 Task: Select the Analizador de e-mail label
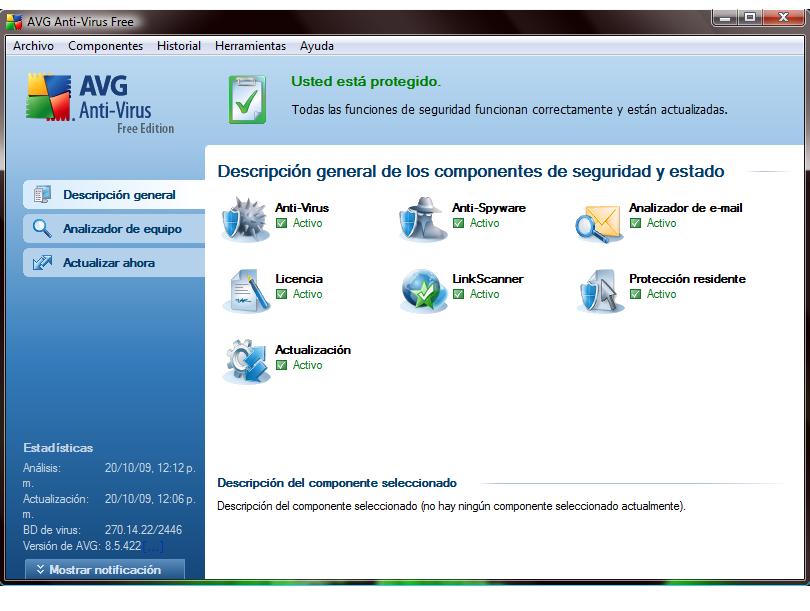pyautogui.click(x=686, y=208)
